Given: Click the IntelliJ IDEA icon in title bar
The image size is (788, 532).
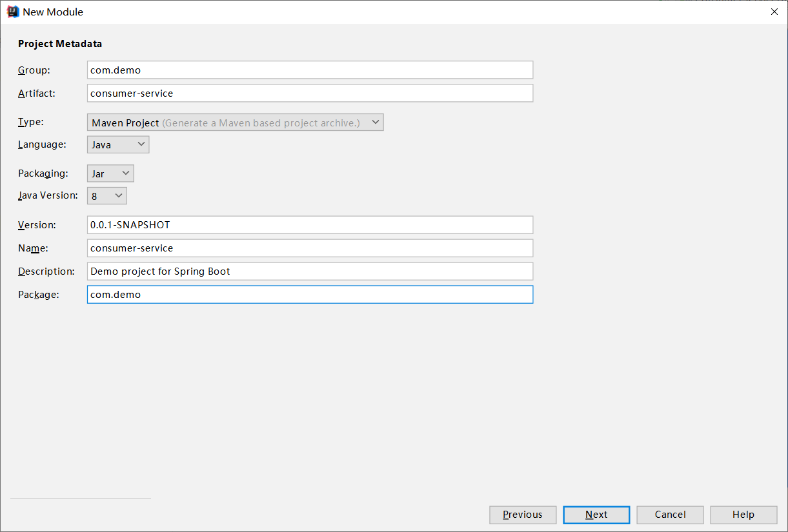Looking at the screenshot, I should pos(13,12).
